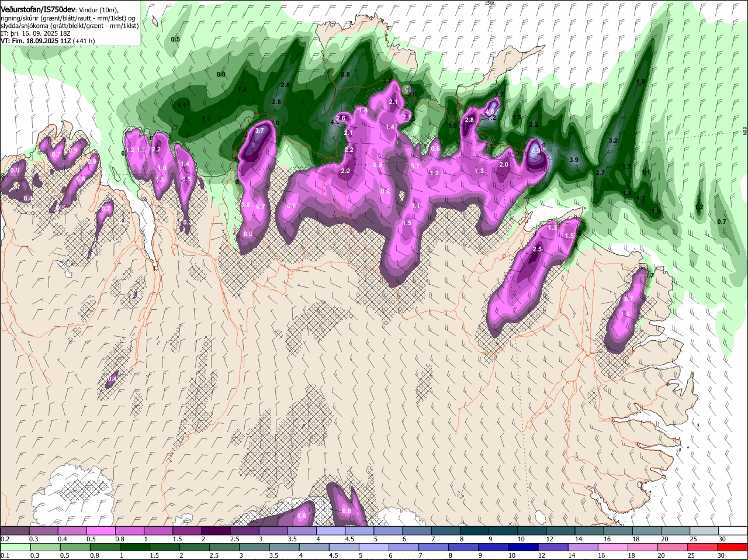The height and width of the screenshot is (560, 748).
Task: Click the '3.2' rain value on the map
Action: coord(613,141)
